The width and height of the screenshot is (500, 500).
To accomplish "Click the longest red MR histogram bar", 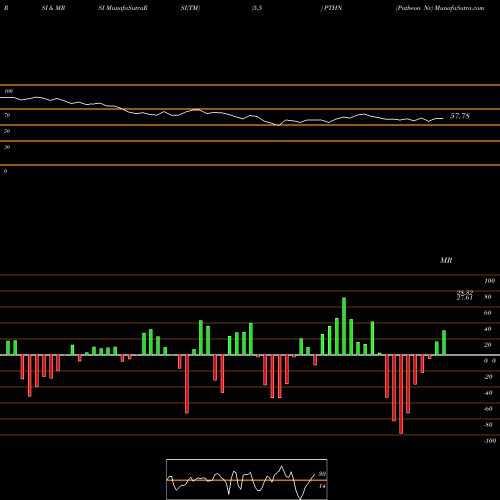I will tap(401, 394).
